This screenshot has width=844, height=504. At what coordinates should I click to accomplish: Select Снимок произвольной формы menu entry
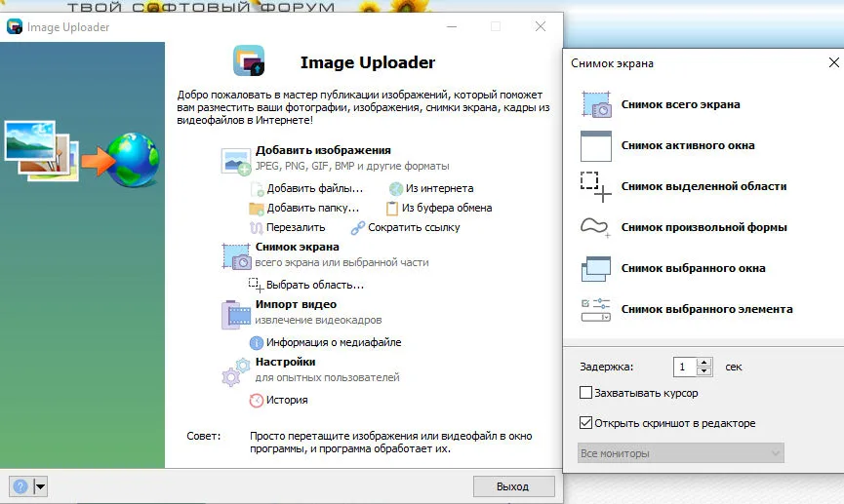(704, 227)
